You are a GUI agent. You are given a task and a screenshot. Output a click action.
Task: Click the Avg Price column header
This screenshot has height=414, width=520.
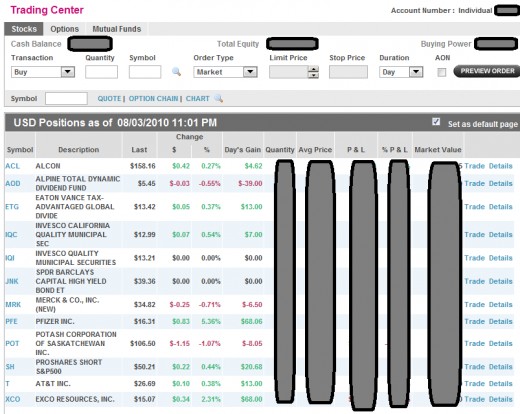(315, 150)
